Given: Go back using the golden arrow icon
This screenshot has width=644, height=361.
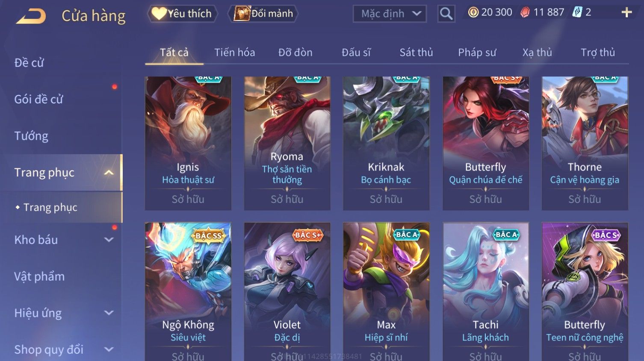Looking at the screenshot, I should pos(31,16).
